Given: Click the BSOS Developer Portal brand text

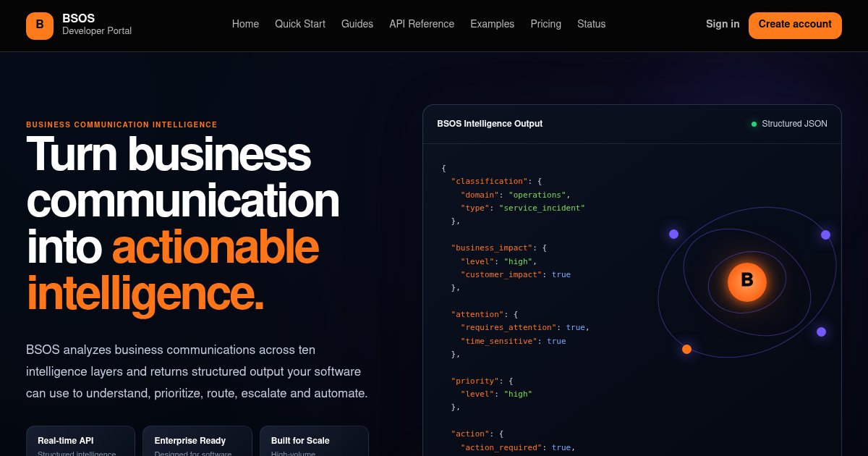Looking at the screenshot, I should (x=97, y=25).
